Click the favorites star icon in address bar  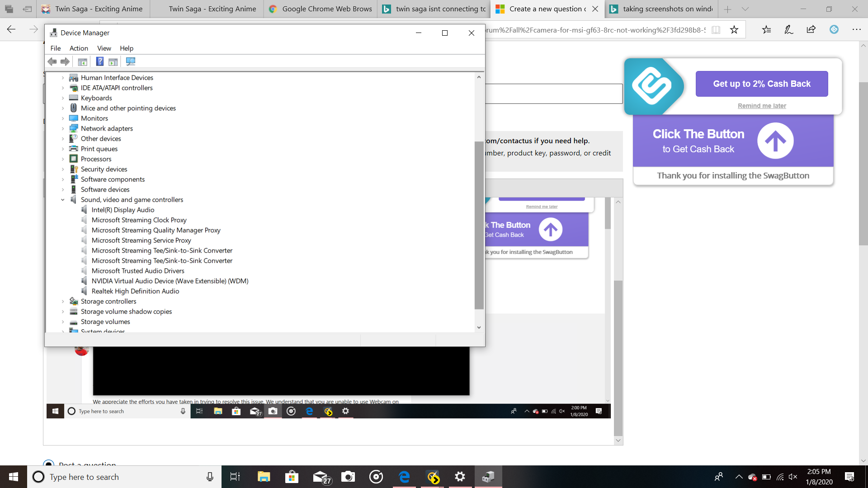click(x=734, y=30)
